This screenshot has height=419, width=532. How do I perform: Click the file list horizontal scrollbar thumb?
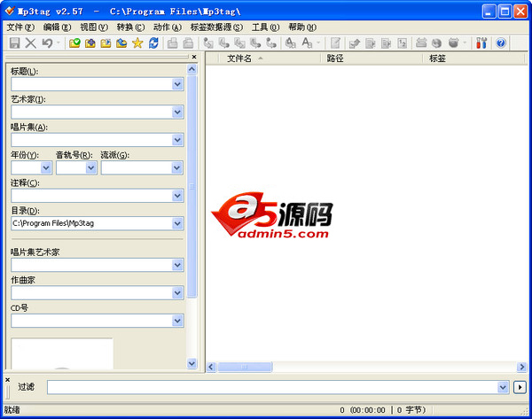click(245, 367)
